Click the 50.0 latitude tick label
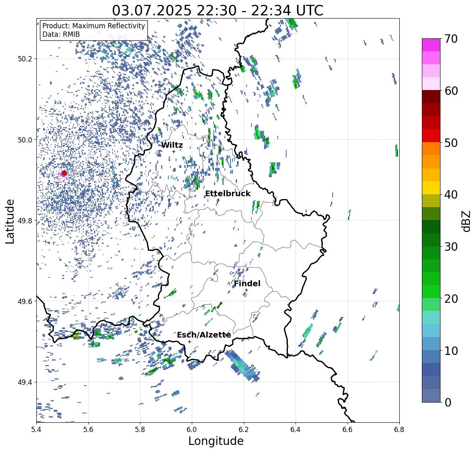476x451 pixels. [x=25, y=140]
